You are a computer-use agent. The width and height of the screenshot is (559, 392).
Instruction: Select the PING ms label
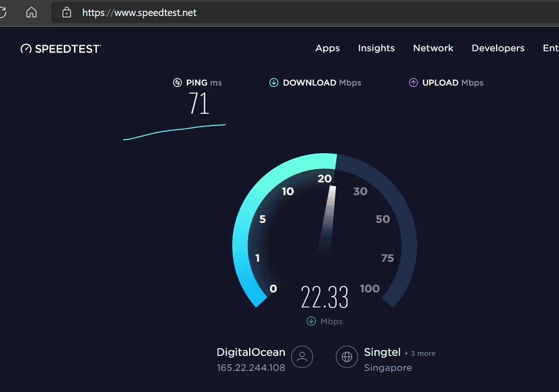(204, 83)
